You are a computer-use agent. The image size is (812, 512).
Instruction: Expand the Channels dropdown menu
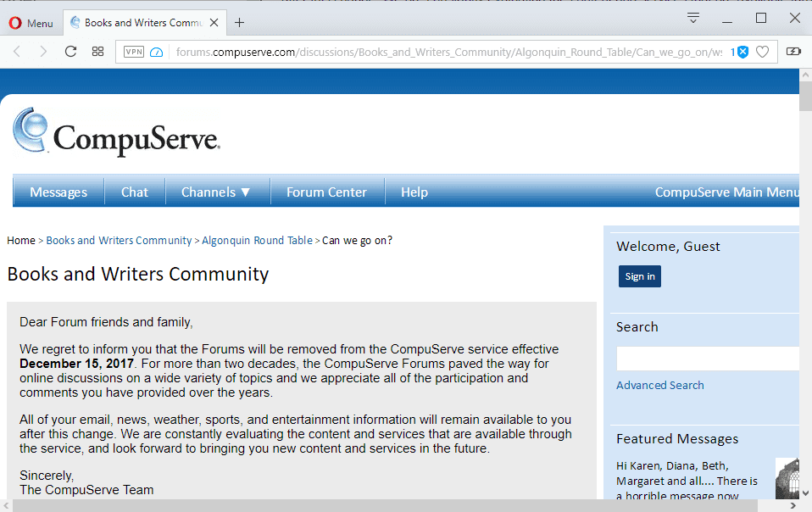pyautogui.click(x=216, y=192)
